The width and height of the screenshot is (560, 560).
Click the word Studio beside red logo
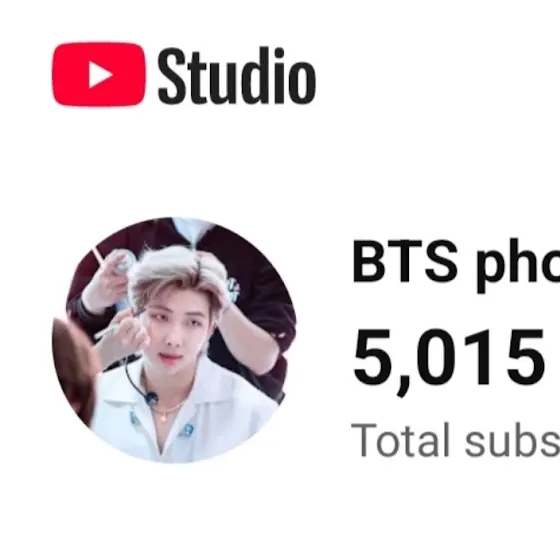point(237,75)
